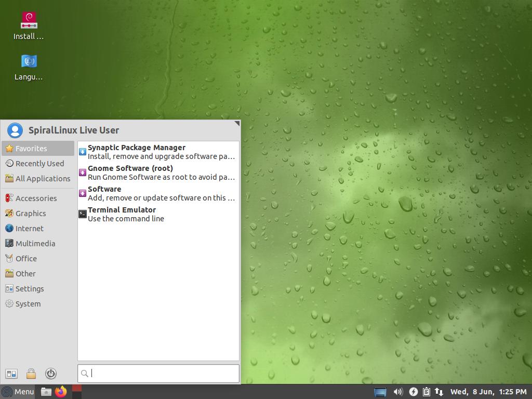Screen dimensions: 532x399
Task: Open the Accessories category
Action: 37,198
